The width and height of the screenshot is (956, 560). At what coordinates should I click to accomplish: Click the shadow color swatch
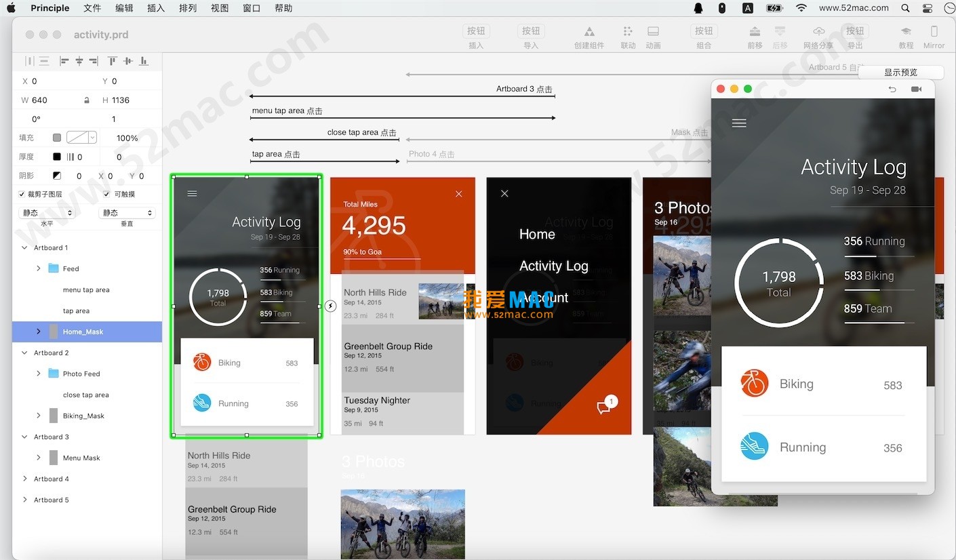tap(57, 176)
